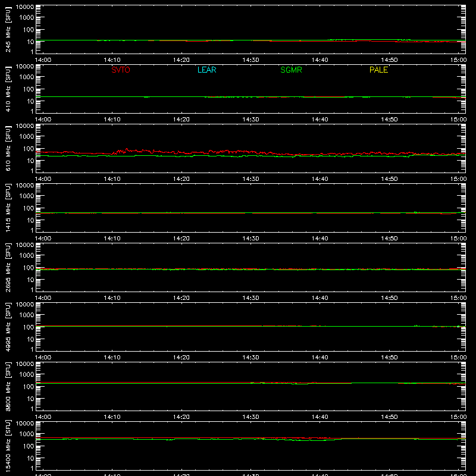The image size is (476, 476).
Task: Click the 10000 tick value on 245 MHz axis
Action: 25,7
